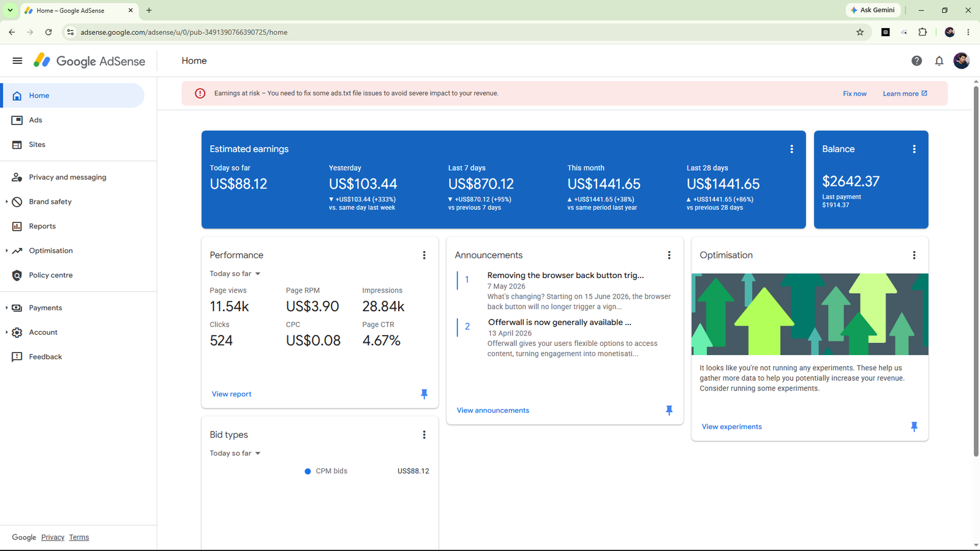Open Announcements card three-dot menu
The width and height of the screenshot is (980, 551).
click(x=669, y=255)
